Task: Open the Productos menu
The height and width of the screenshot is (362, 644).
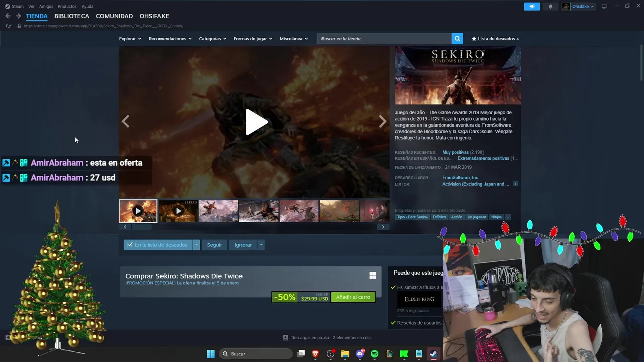Action: tap(67, 6)
